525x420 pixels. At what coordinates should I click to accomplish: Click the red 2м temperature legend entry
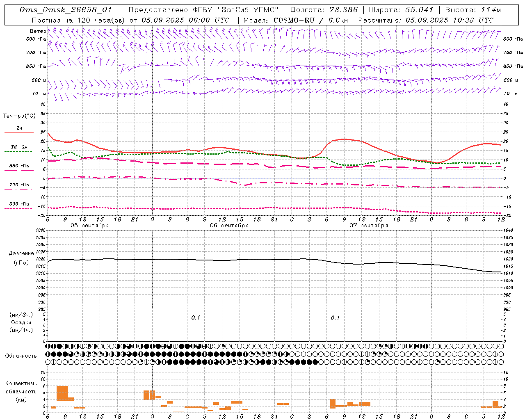(19, 130)
